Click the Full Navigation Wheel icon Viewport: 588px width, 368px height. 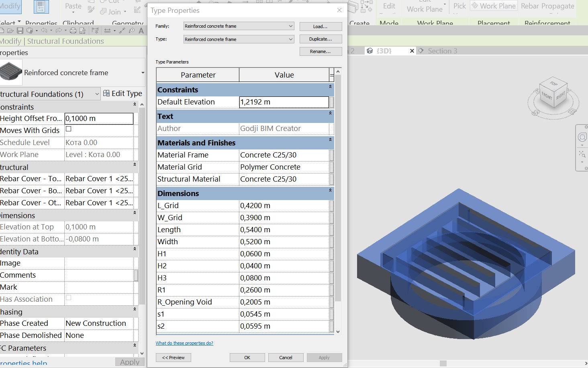pos(582,137)
